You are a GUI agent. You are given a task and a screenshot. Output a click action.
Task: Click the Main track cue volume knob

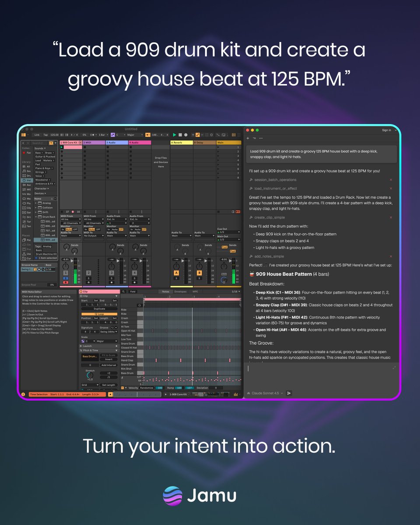click(x=224, y=280)
